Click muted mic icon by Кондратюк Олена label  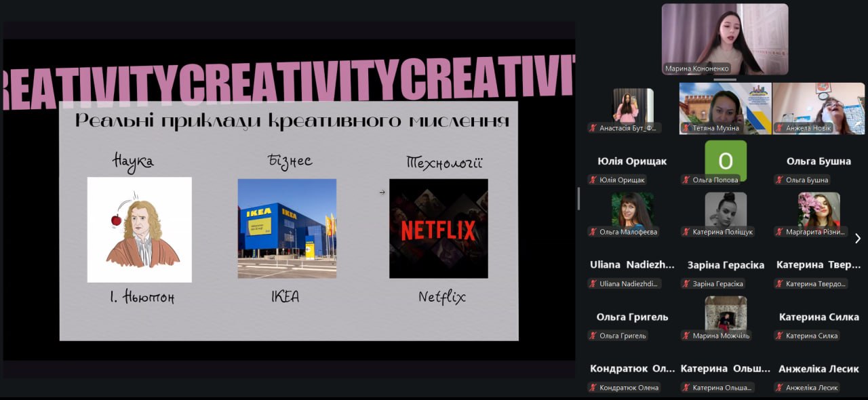coord(593,388)
